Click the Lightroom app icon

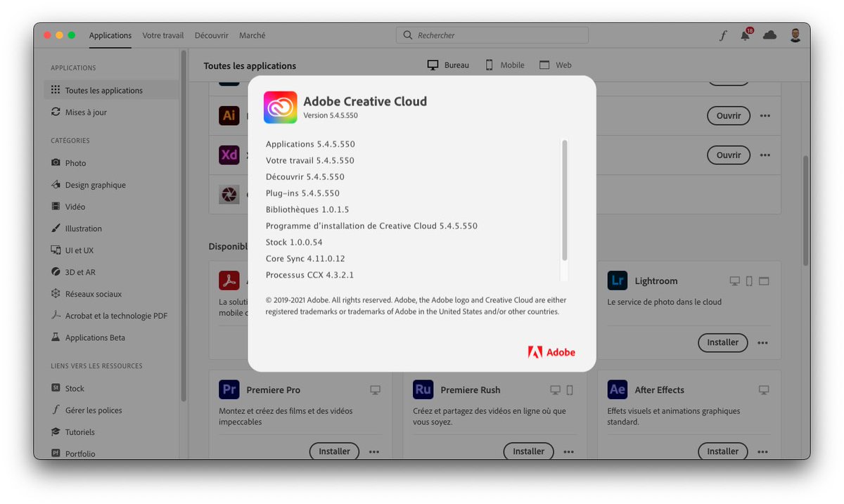pyautogui.click(x=618, y=280)
